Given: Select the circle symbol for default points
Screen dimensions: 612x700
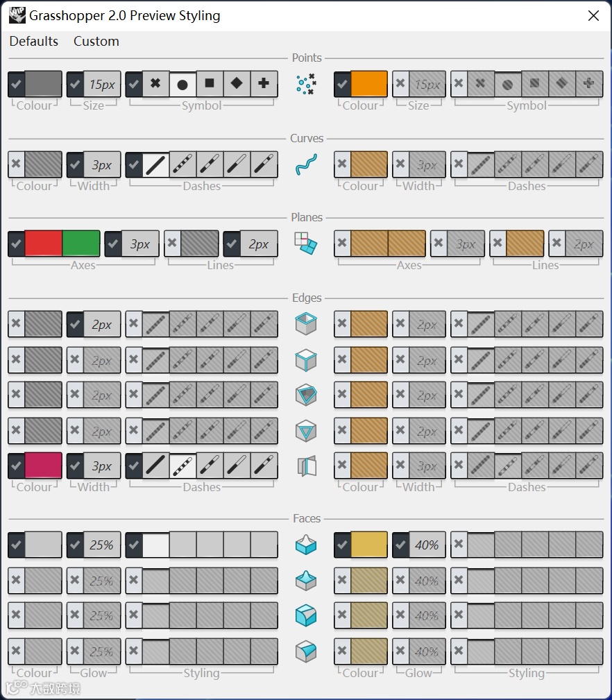Looking at the screenshot, I should point(182,83).
